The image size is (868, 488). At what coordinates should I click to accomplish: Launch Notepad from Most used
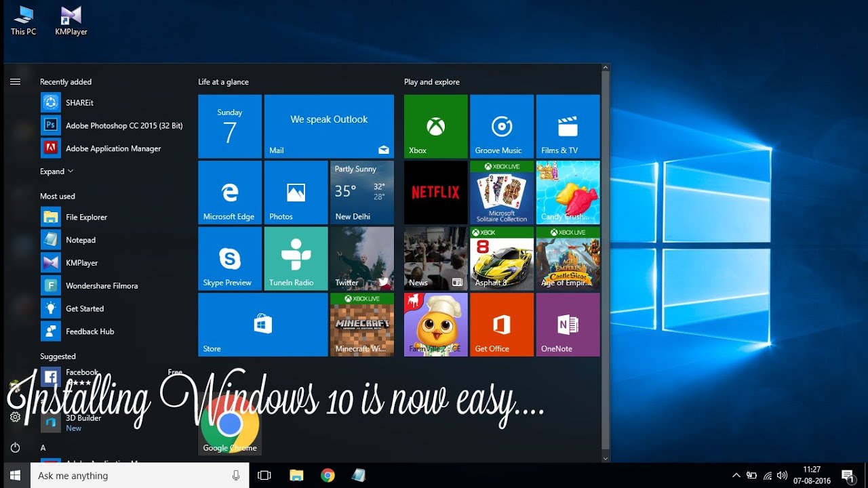tap(112, 240)
